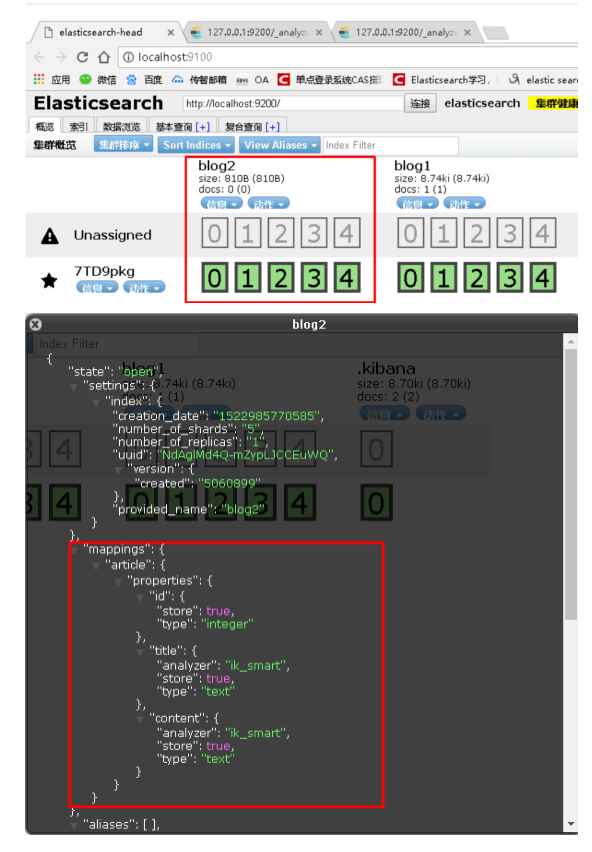Collapse the "article" JSON node
Image resolution: width=592 pixels, height=852 pixels.
point(96,566)
